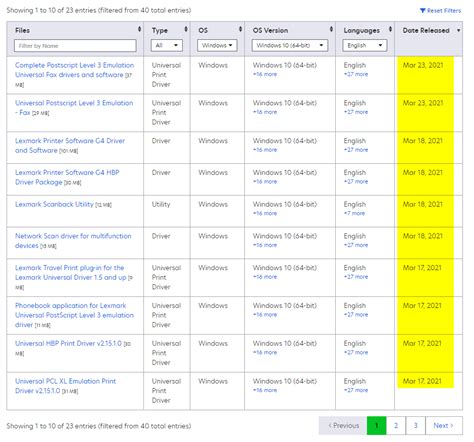Open Network Scan driver for multifunction devices
The height and width of the screenshot is (442, 474).
[73, 241]
